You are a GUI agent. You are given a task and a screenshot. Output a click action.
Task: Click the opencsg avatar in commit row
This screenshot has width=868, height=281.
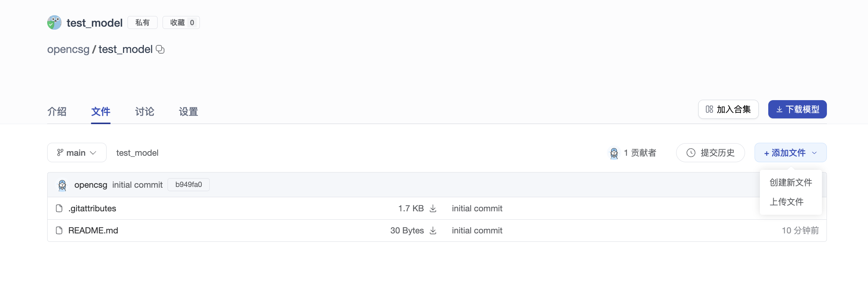62,185
